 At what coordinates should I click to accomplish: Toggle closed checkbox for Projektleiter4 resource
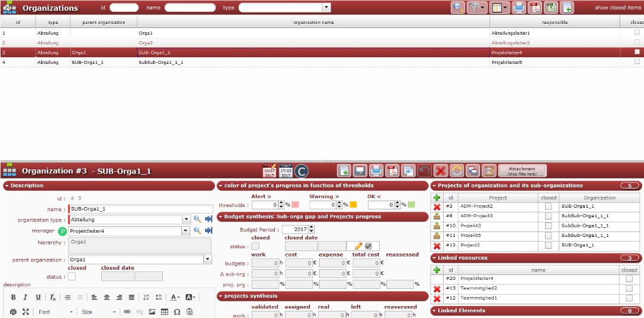pos(629,278)
